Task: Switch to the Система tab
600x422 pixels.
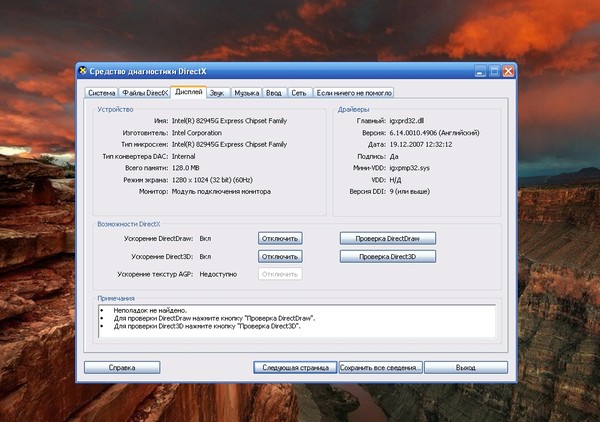Action: [x=101, y=92]
